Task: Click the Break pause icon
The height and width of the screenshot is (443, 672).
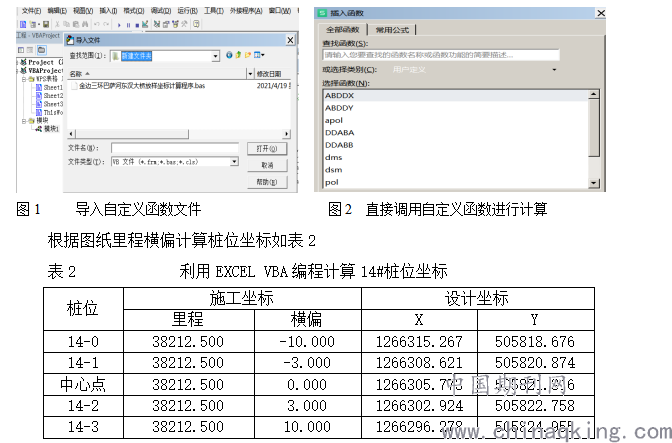Action: 129,25
